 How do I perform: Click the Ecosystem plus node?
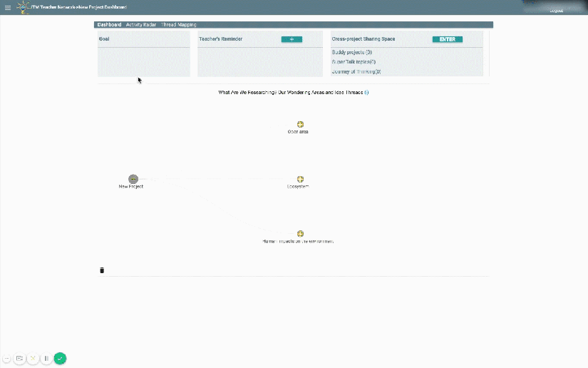tap(300, 179)
